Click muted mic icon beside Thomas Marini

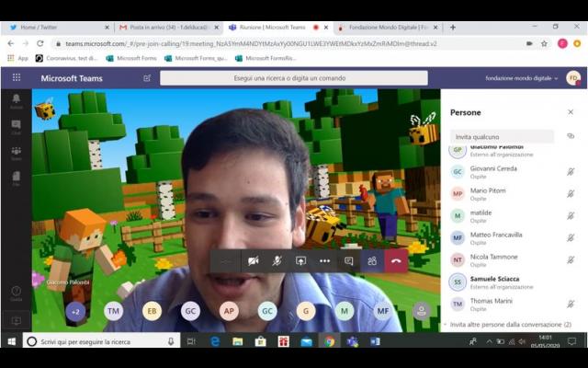point(571,305)
